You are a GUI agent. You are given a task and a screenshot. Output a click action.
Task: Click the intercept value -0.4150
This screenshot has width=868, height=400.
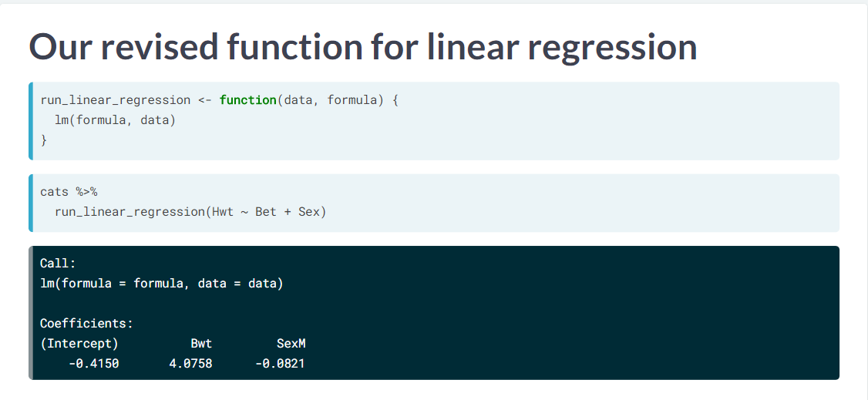click(x=93, y=364)
